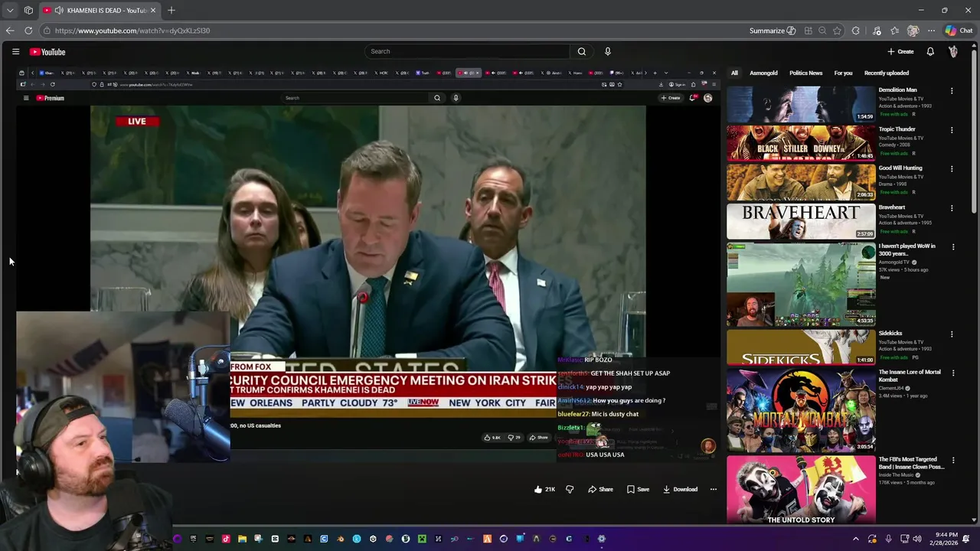Open the YouTube guide hamburger menu
980x551 pixels.
(x=15, y=51)
